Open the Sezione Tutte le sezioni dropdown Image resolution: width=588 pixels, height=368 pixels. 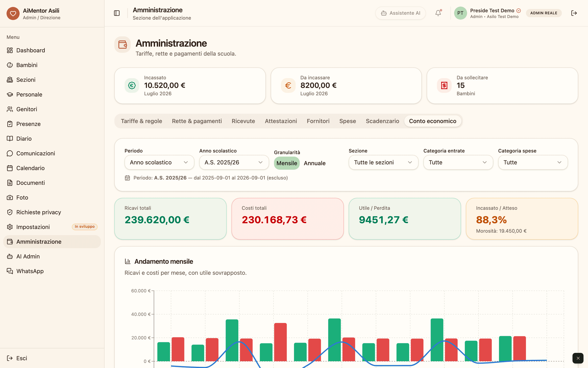(383, 162)
